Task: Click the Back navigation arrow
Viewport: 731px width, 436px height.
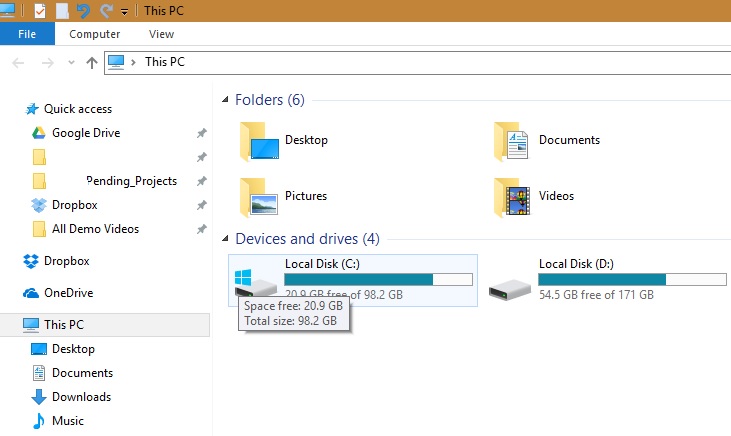Action: pyautogui.click(x=18, y=62)
